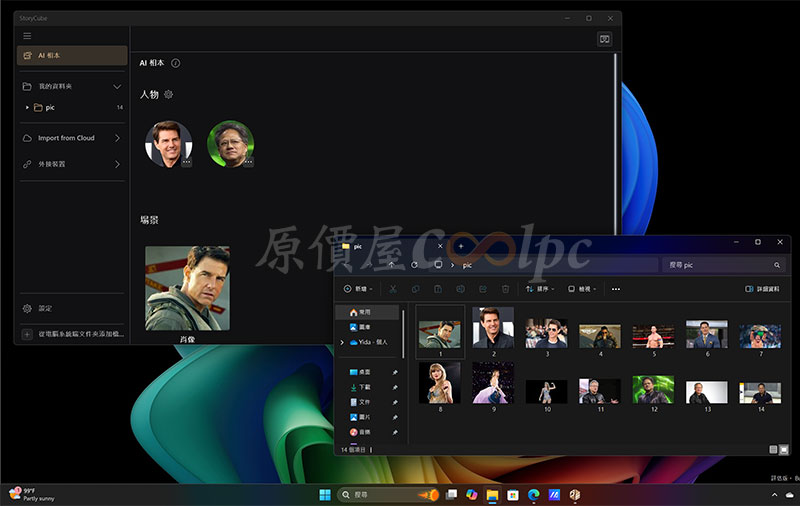
Task: Open the 排序 sort dropdown
Action: [x=540, y=289]
